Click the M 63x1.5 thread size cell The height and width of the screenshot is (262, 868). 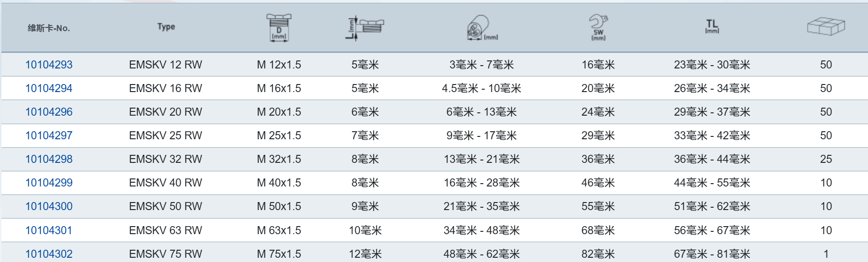pos(279,230)
